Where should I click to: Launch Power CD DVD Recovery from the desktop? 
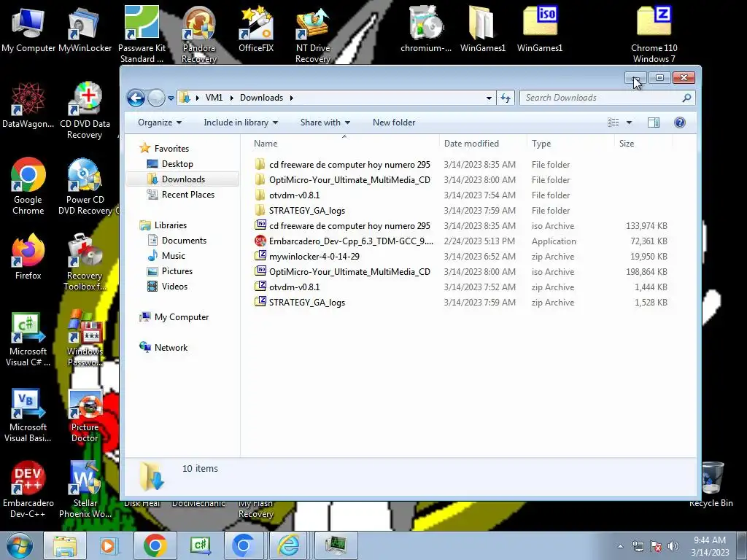pos(85,187)
